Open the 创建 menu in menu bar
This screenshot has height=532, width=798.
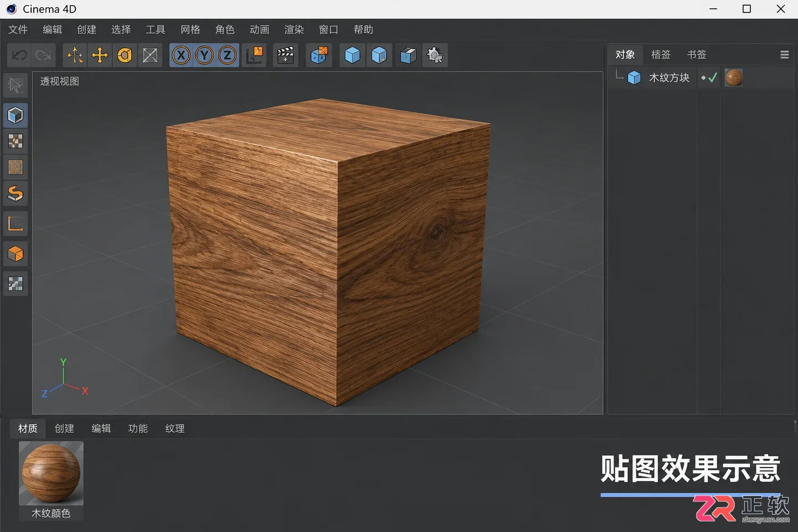[86, 29]
